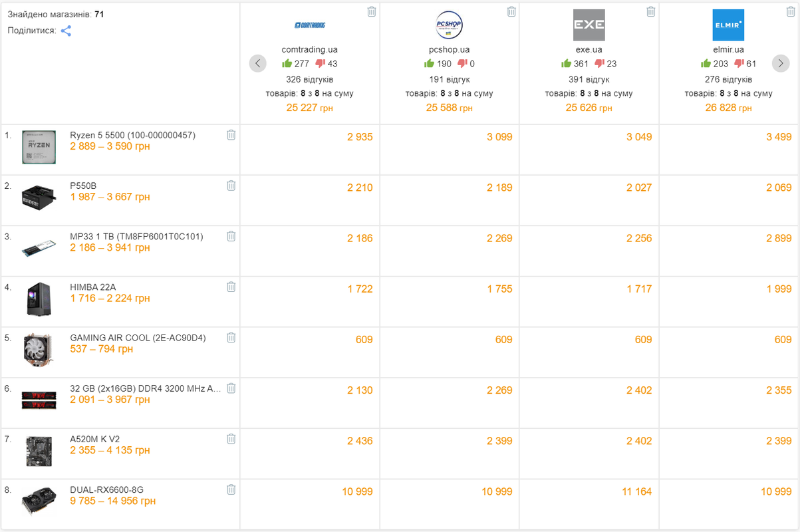Screen dimensions: 800x532
Task: Remove P550B power supply with trash icon
Action: point(231,186)
